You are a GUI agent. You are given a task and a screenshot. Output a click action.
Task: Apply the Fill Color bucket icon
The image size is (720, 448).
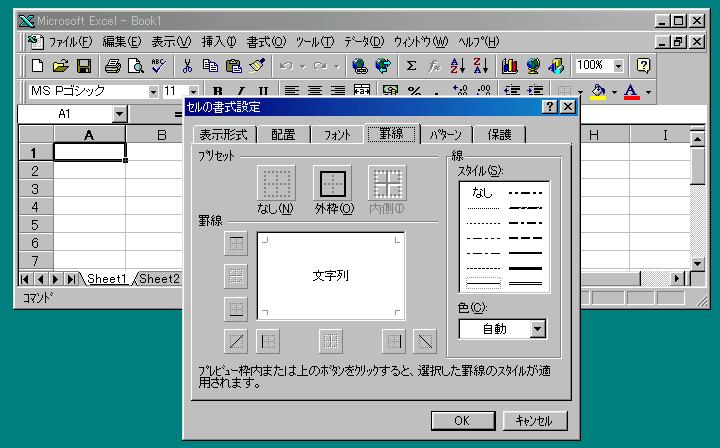pos(598,91)
